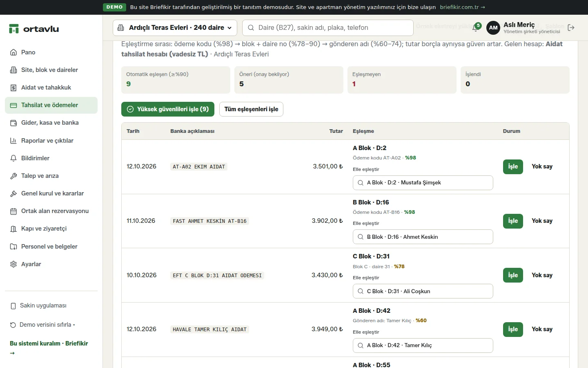
Task: Click the AM user avatar
Action: [x=493, y=28]
